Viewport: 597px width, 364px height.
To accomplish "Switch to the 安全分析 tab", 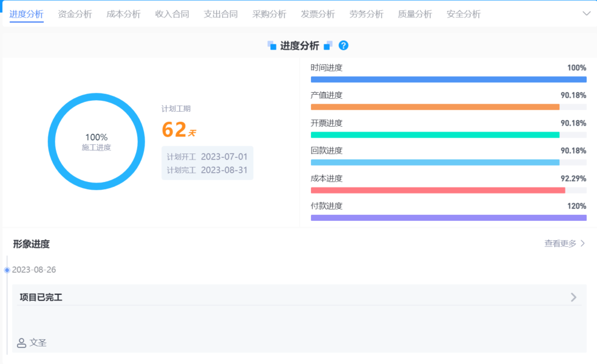I will [x=463, y=13].
